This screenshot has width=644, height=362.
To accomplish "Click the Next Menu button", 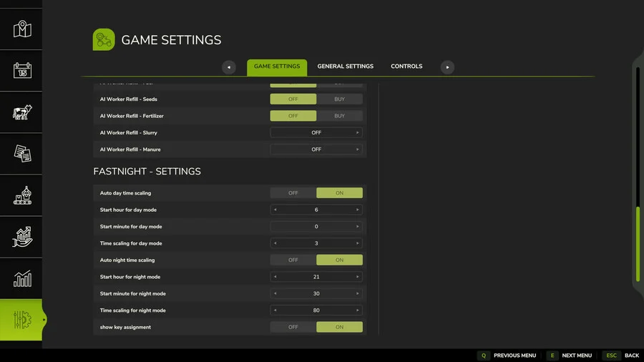I will point(570,356).
